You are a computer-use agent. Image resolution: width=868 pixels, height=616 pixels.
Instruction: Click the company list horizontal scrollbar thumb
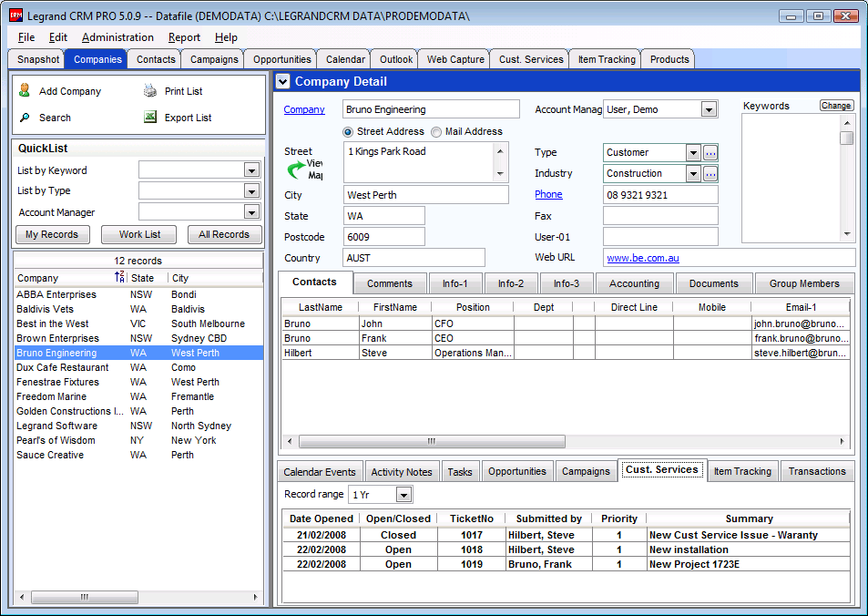pyautogui.click(x=84, y=597)
